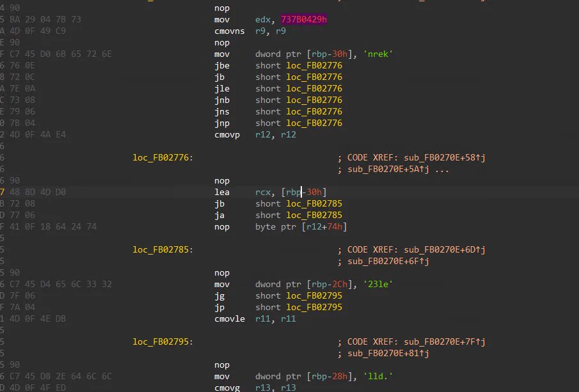Click opcode bytes 73 08

[22, 100]
